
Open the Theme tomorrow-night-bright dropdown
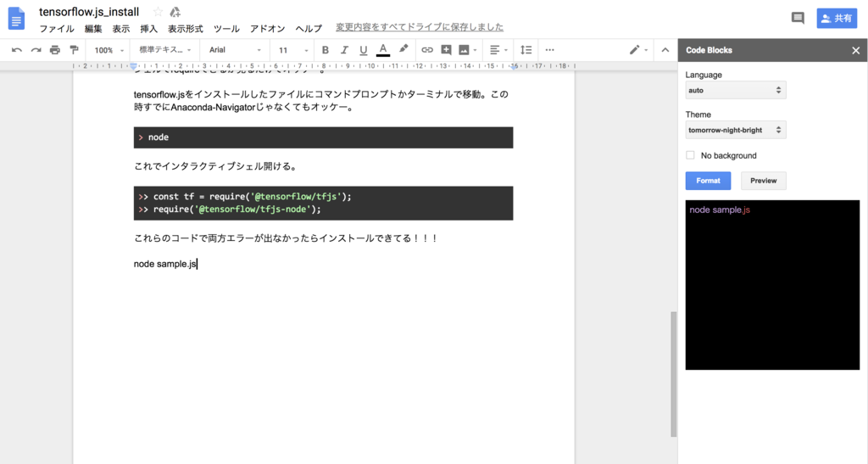735,130
